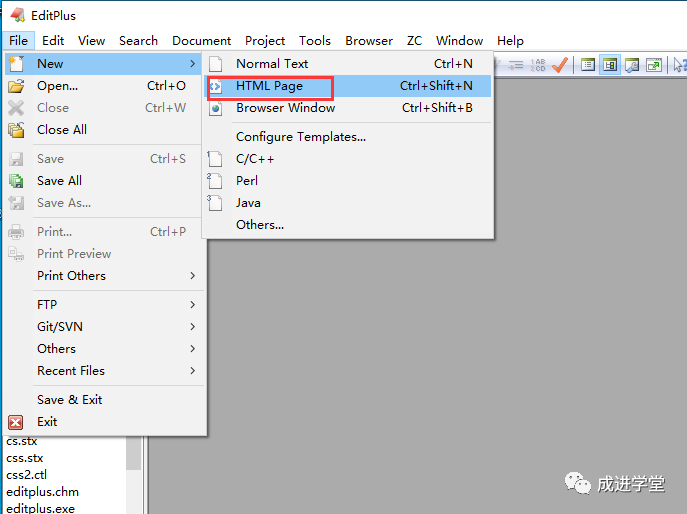Click the Increase Indent toolbar icon
687x514 pixels.
click(516, 65)
